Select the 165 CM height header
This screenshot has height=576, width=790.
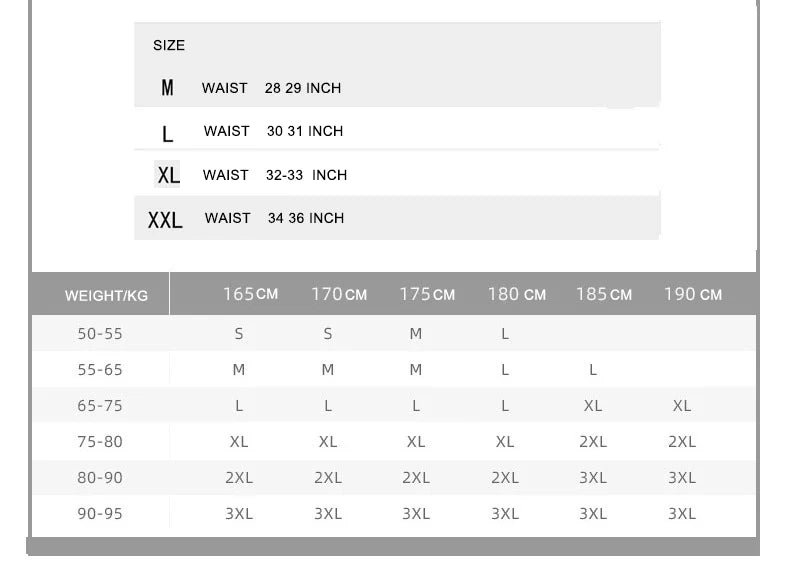point(250,294)
